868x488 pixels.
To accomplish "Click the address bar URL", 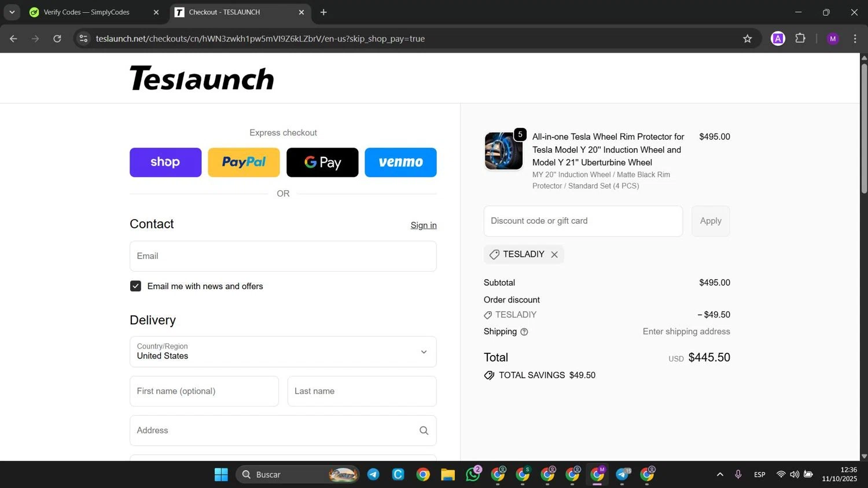I will point(260,39).
